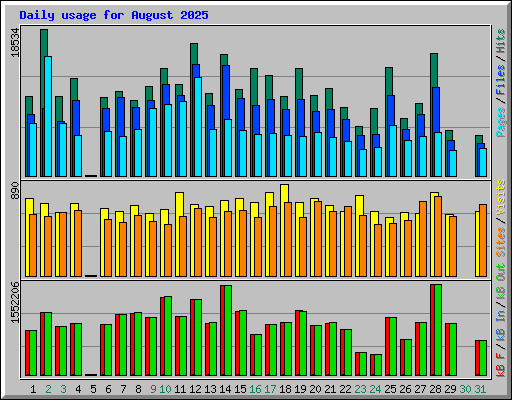Click day label 14 on the x-axis
The height and width of the screenshot is (400, 512).
point(225,389)
